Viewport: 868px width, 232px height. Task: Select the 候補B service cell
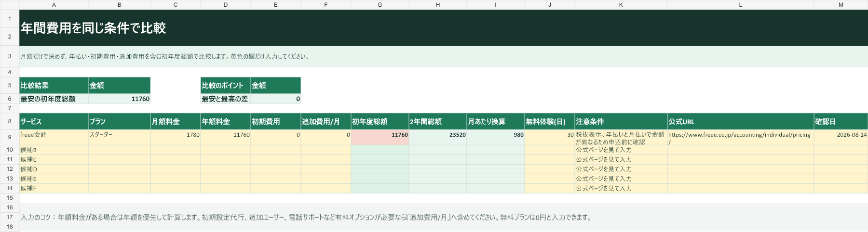[54, 150]
